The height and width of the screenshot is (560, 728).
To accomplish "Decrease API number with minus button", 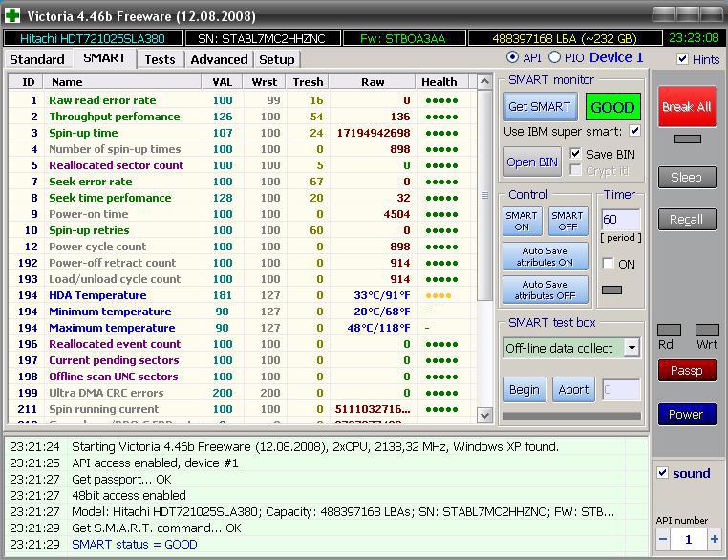I will click(x=664, y=539).
